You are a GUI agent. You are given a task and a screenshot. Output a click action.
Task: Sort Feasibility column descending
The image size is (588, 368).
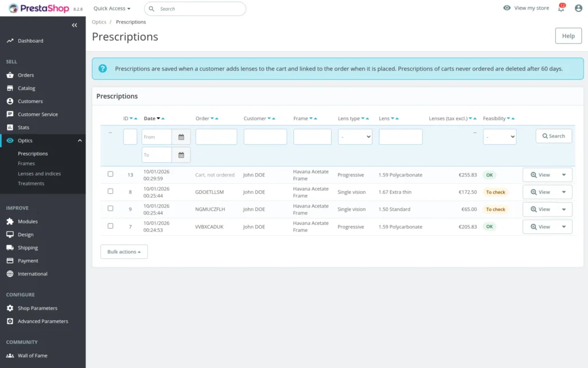pyautogui.click(x=509, y=118)
